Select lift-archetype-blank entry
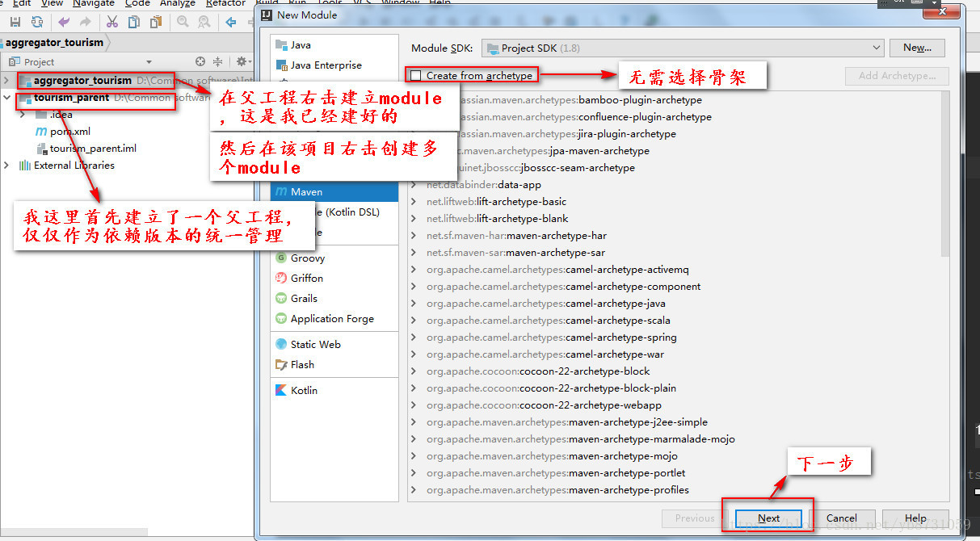This screenshot has width=980, height=541. pyautogui.click(x=497, y=219)
